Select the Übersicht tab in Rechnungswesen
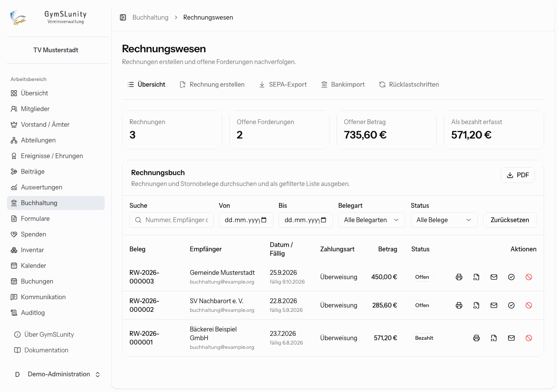The height and width of the screenshot is (392, 558). (x=146, y=84)
